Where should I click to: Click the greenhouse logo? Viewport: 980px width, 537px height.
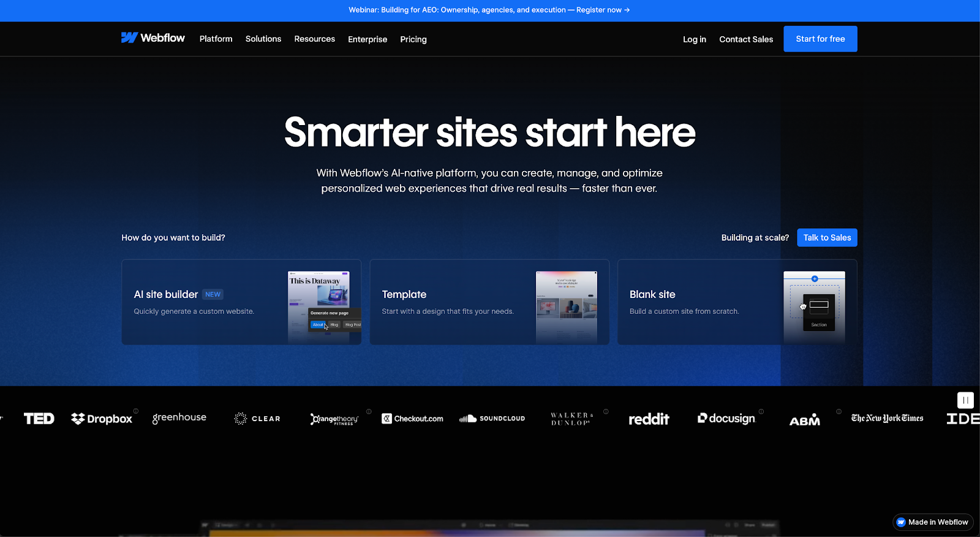(179, 418)
